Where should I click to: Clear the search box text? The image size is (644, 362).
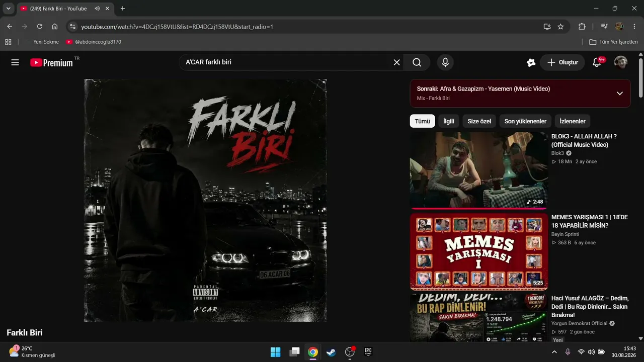pyautogui.click(x=396, y=62)
